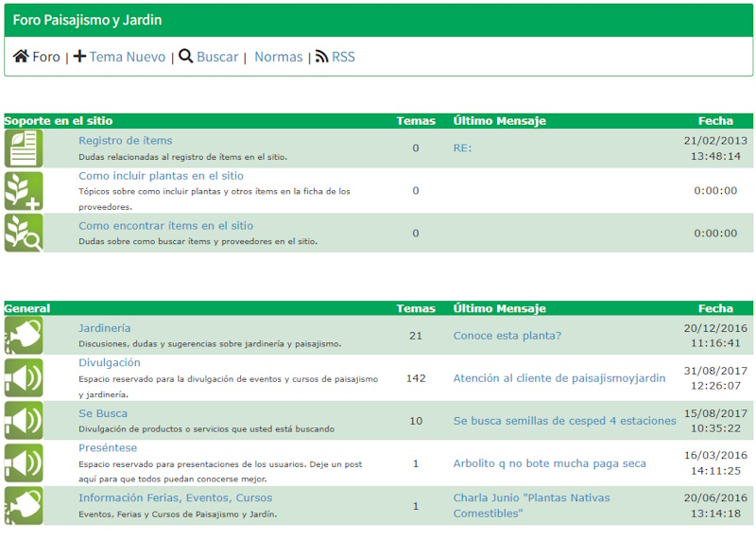Open the RSS feed link
This screenshot has height=540, width=756.
[343, 57]
